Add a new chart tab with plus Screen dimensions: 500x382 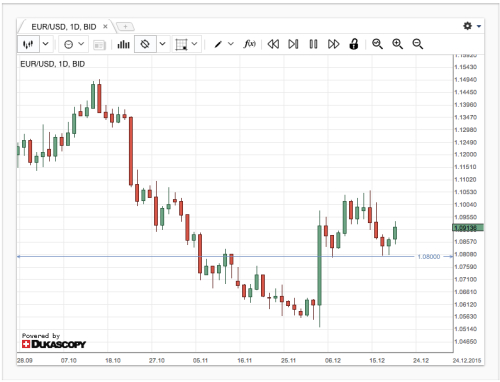point(125,26)
